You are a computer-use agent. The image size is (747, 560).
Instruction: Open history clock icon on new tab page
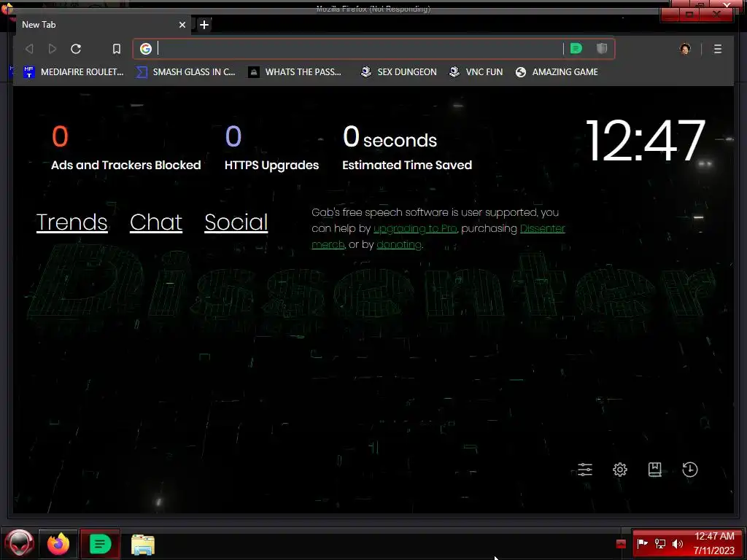(x=690, y=470)
